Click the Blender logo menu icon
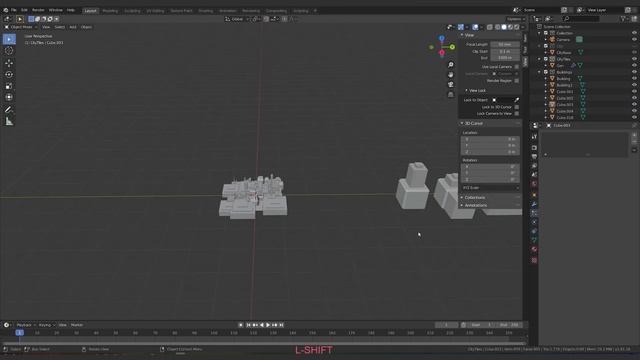The image size is (640, 360). tap(6, 10)
